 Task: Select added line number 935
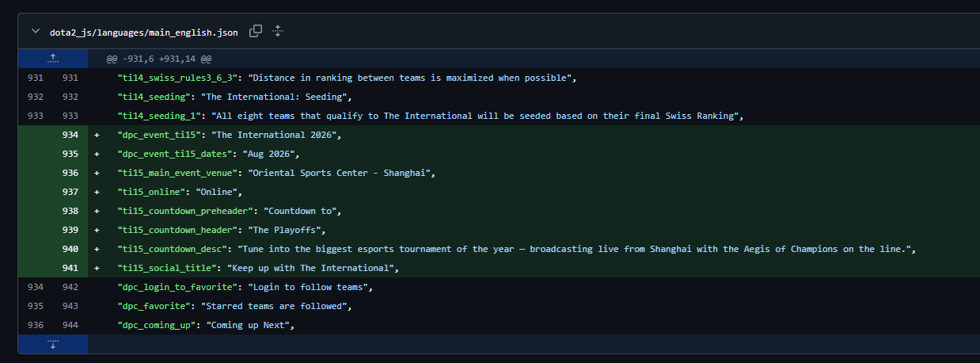coord(70,154)
